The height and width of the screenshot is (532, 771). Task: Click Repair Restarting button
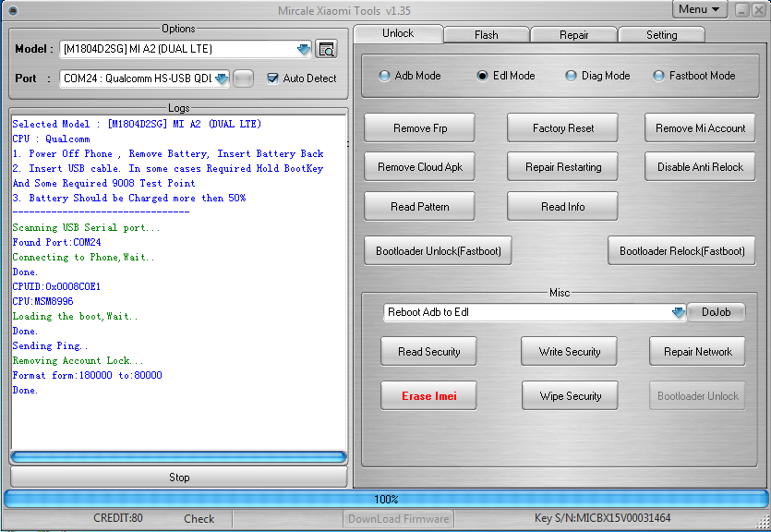(563, 167)
